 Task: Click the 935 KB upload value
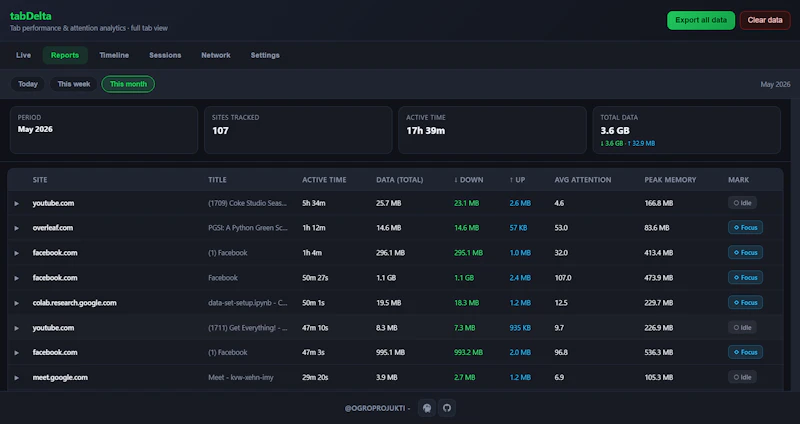pos(520,328)
